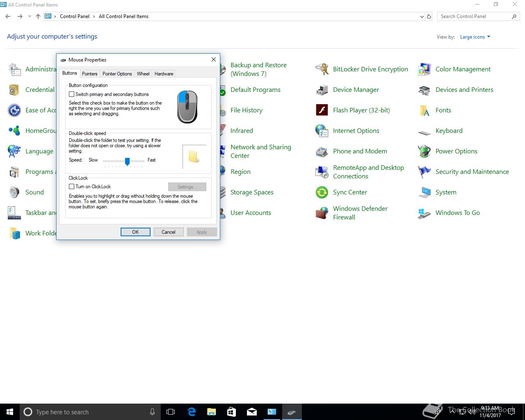
Task: Click the Cortana microphone icon
Action: click(152, 412)
